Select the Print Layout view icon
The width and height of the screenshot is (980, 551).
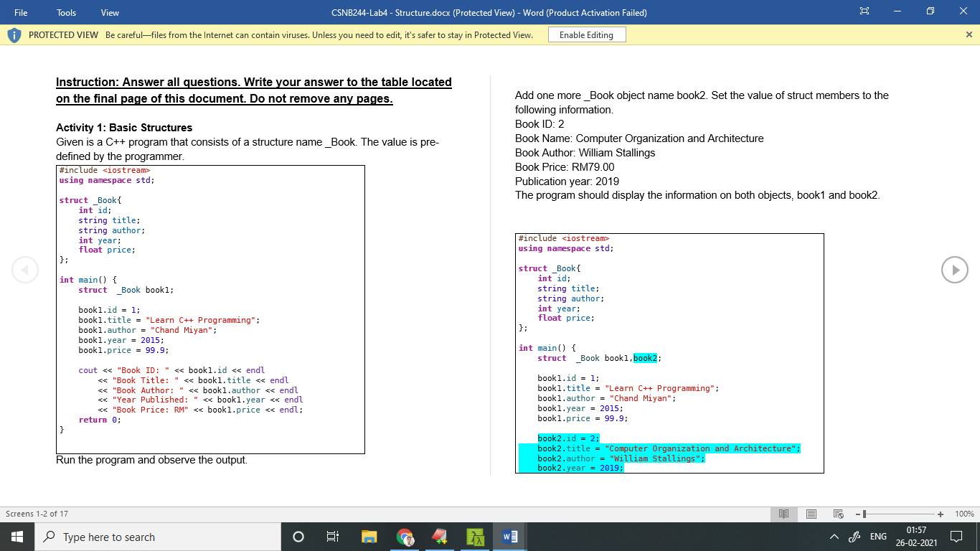811,514
